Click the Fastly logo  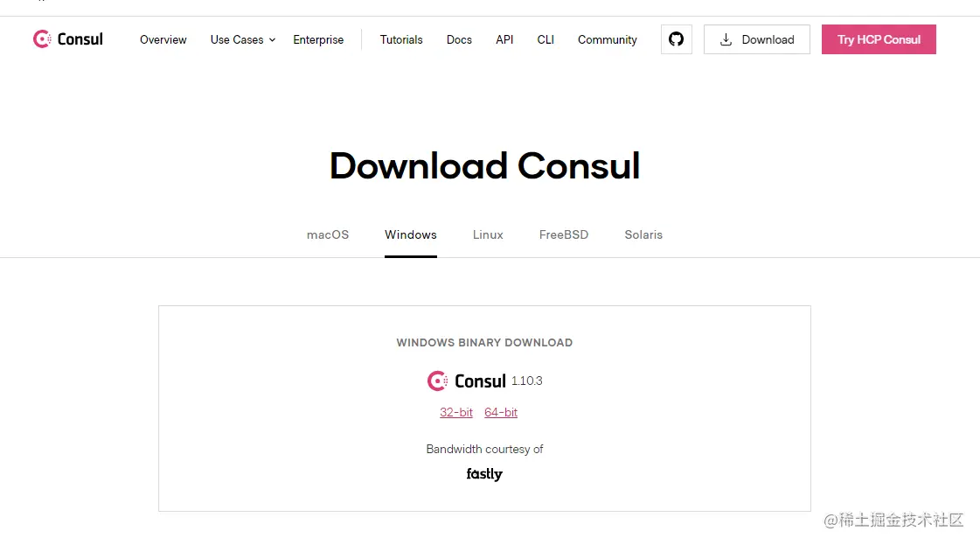click(484, 474)
